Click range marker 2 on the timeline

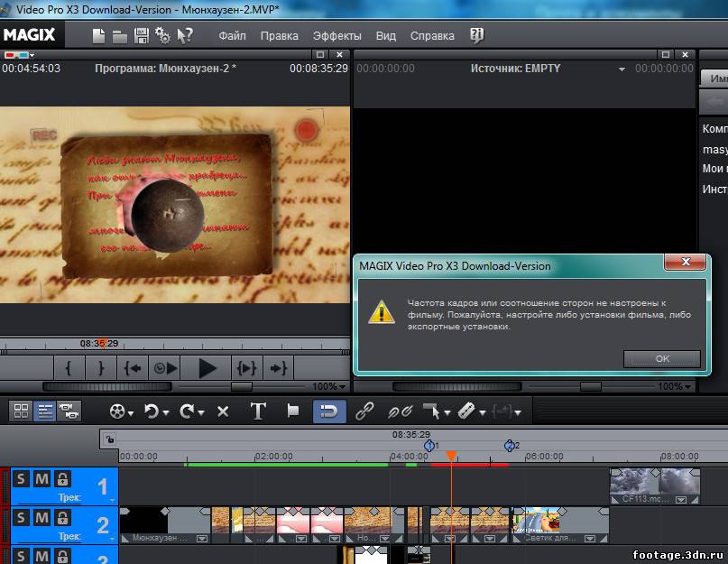[x=510, y=446]
